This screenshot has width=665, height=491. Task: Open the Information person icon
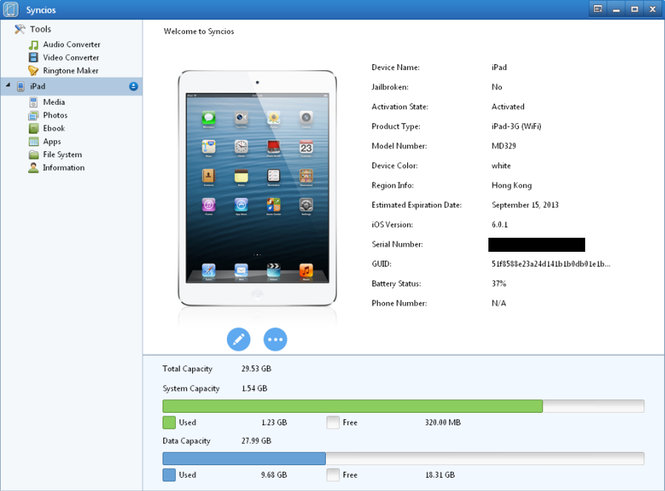[34, 168]
